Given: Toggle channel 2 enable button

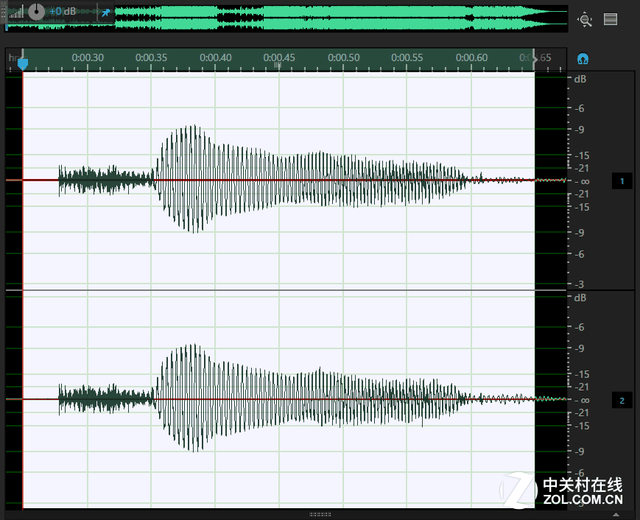Looking at the screenshot, I should (x=621, y=400).
